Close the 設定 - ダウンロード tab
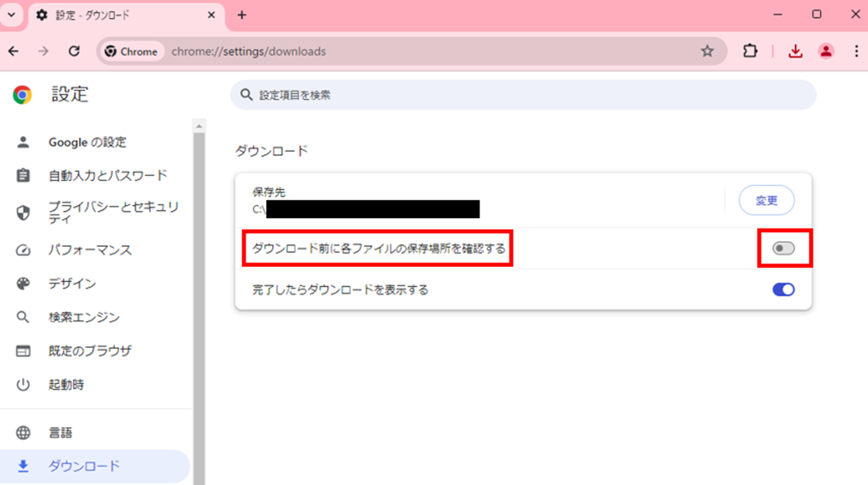The height and width of the screenshot is (485, 868). [x=211, y=15]
